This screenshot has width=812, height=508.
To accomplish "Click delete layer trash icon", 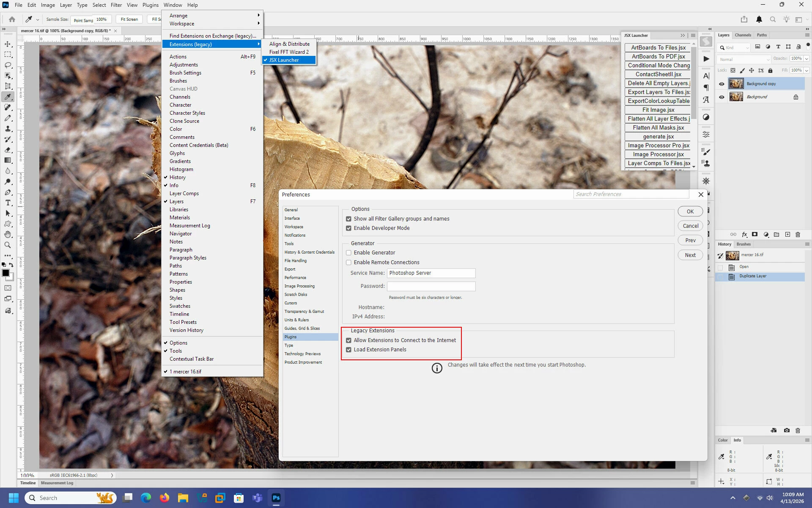I will [x=798, y=235].
